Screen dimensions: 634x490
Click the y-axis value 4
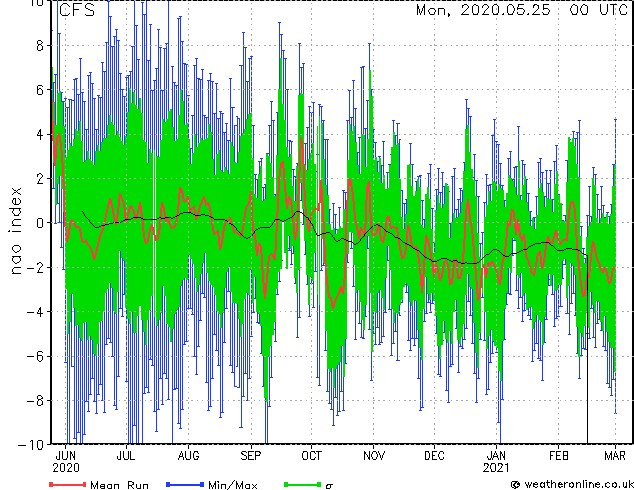pyautogui.click(x=40, y=134)
